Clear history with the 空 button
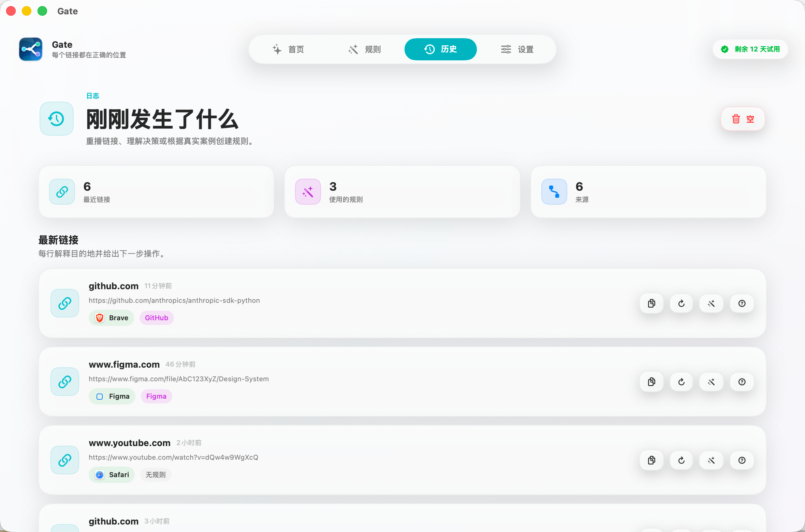This screenshot has width=805, height=532. tap(743, 119)
